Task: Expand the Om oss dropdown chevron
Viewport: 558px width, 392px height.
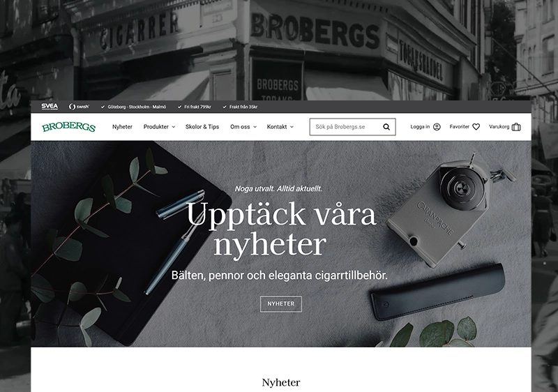Action: (x=255, y=127)
